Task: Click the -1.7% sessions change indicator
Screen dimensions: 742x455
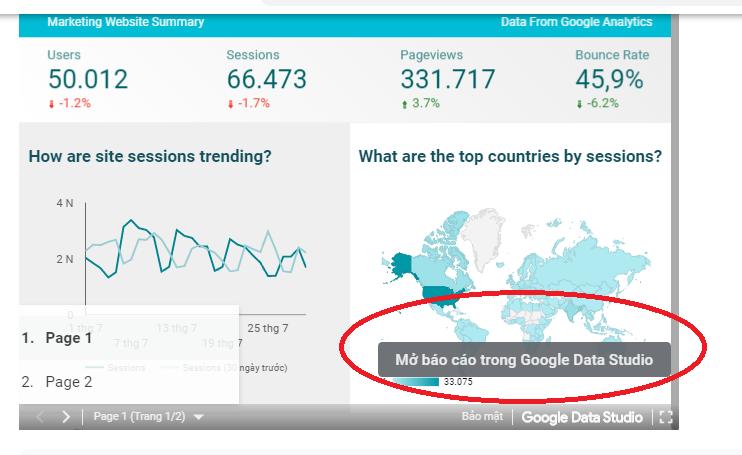Action: pos(248,103)
